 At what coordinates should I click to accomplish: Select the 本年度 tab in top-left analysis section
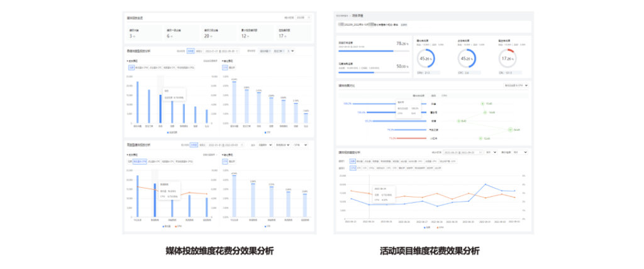[191, 51]
